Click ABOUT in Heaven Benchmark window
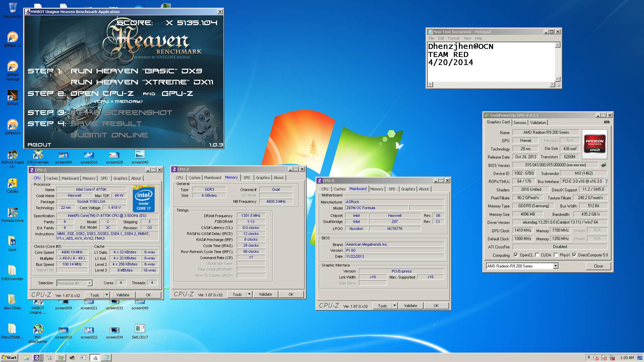The width and height of the screenshot is (644, 362). click(x=39, y=145)
